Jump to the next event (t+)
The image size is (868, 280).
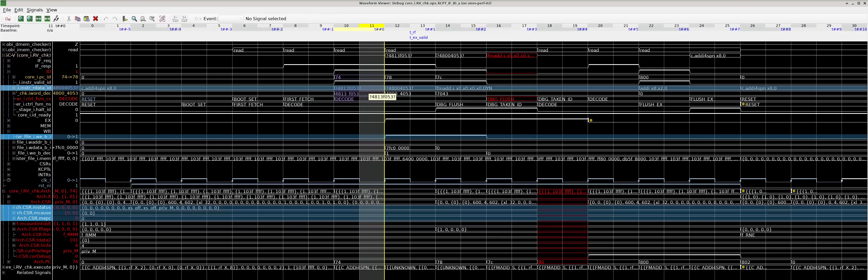pos(184,19)
